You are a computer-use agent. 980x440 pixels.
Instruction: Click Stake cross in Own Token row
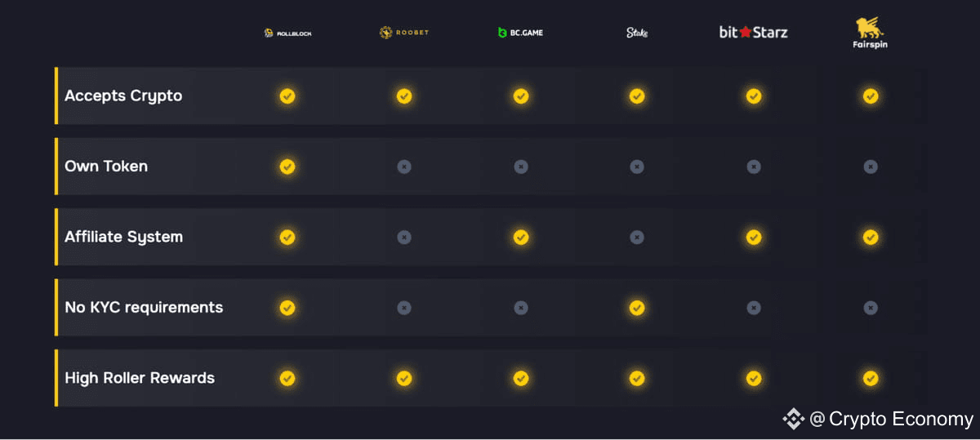click(x=637, y=167)
